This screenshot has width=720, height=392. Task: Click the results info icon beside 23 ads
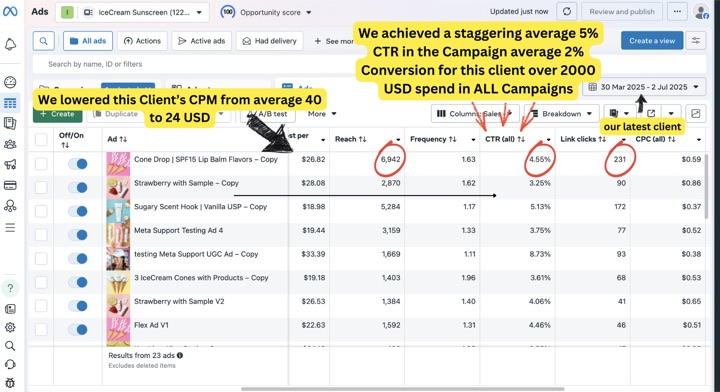pos(180,355)
